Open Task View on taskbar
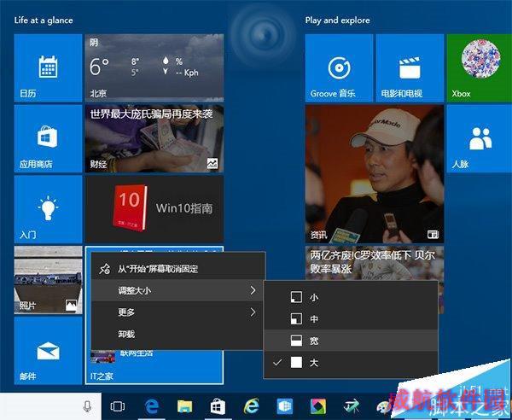This screenshot has width=512, height=420. coord(117,406)
